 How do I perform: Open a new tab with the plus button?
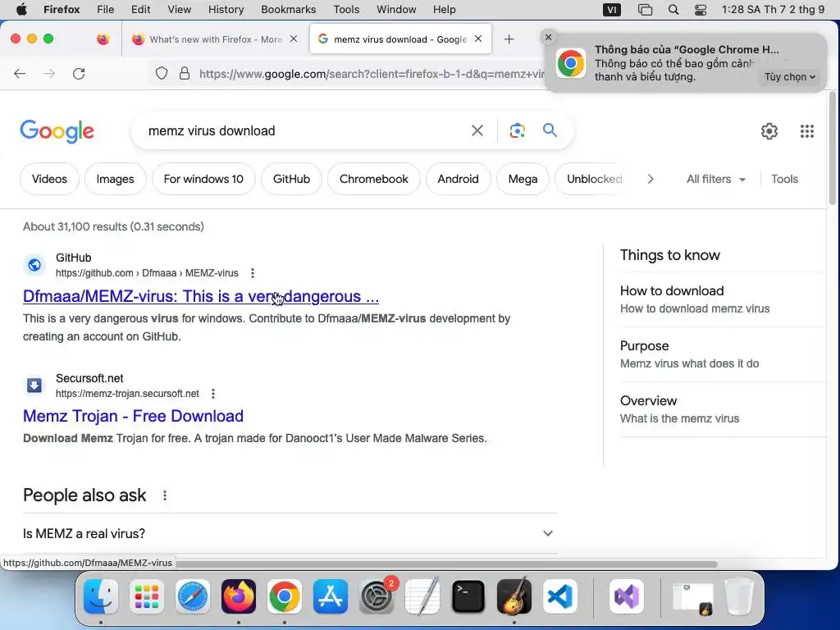coord(509,39)
